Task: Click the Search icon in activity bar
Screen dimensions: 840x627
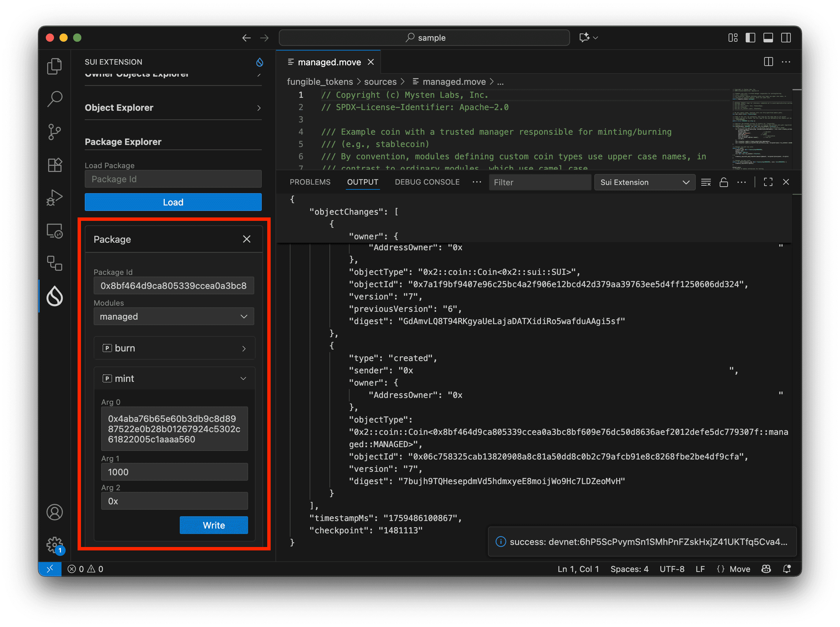Action: 55,99
